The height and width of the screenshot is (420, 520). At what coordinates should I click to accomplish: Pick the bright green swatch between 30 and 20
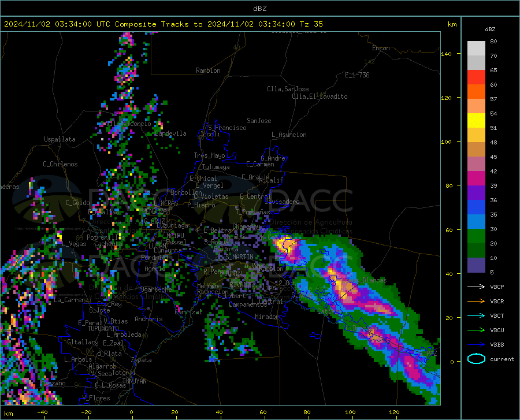tap(476, 236)
